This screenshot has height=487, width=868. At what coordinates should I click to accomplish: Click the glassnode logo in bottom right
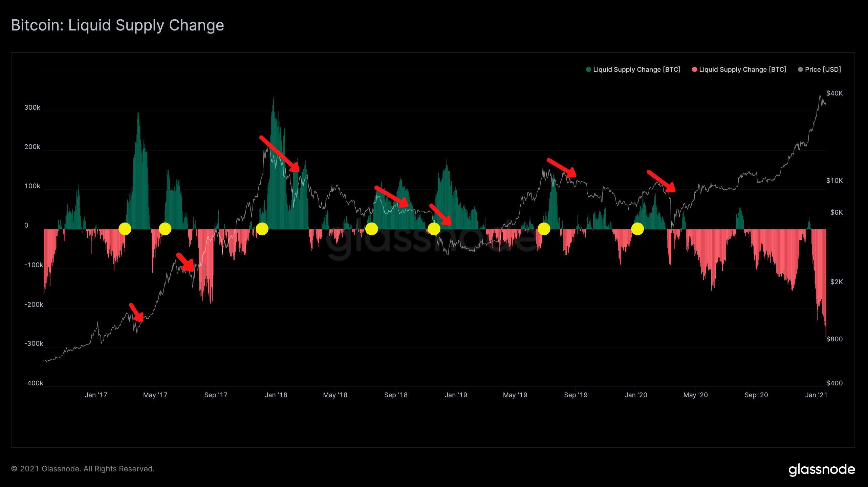[822, 470]
